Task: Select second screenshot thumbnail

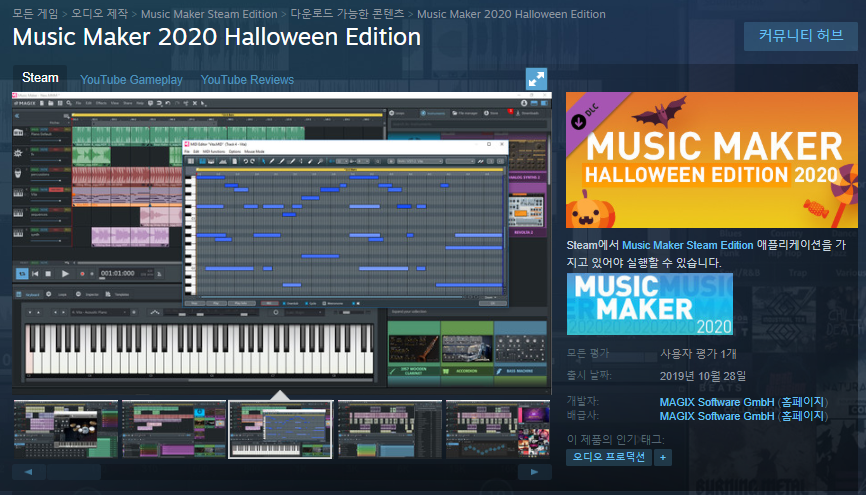Action: tap(174, 429)
